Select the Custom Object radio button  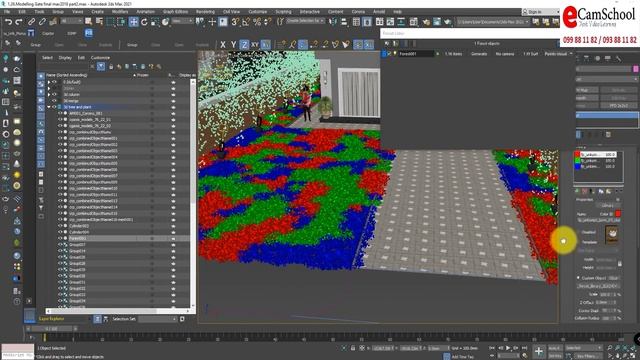point(578,278)
